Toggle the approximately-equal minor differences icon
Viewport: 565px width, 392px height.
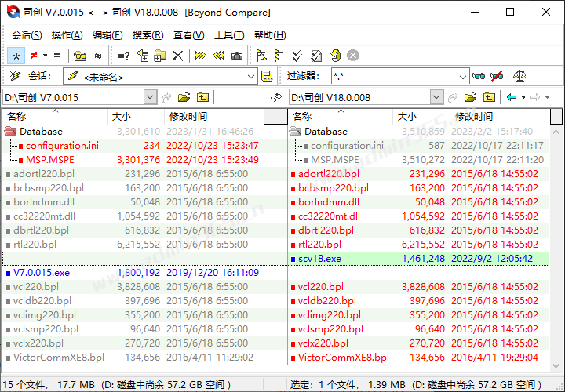pyautogui.click(x=97, y=56)
